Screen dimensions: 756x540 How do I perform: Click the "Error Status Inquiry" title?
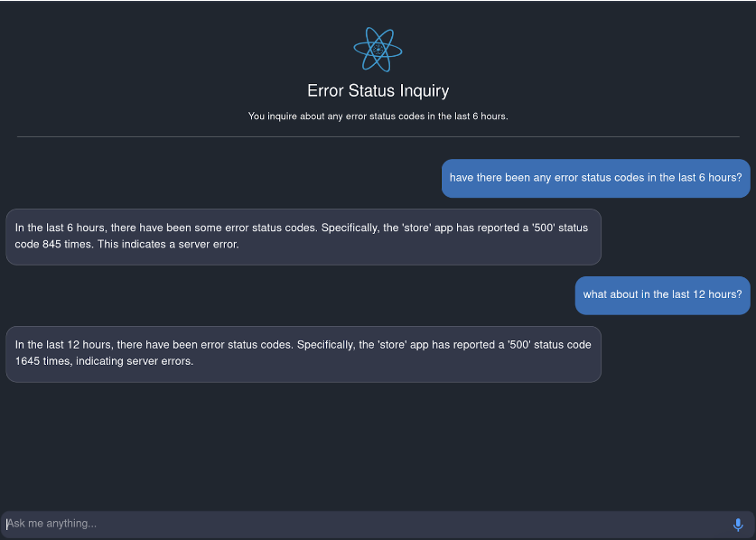[378, 90]
